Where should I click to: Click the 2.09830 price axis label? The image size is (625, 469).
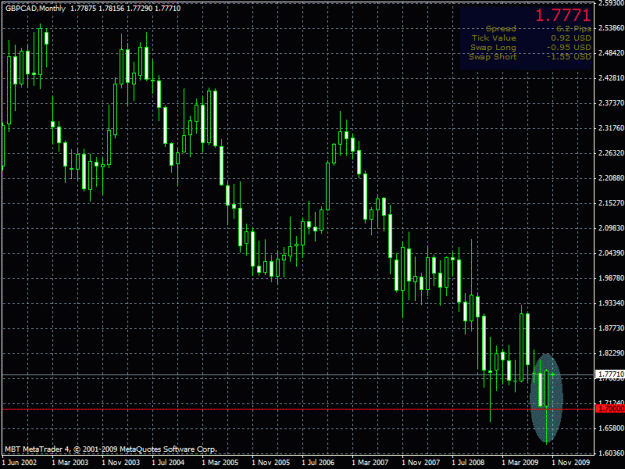tap(611, 228)
